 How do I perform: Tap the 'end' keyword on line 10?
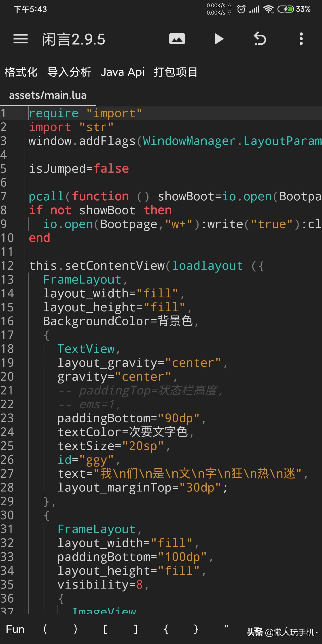pyautogui.click(x=40, y=238)
